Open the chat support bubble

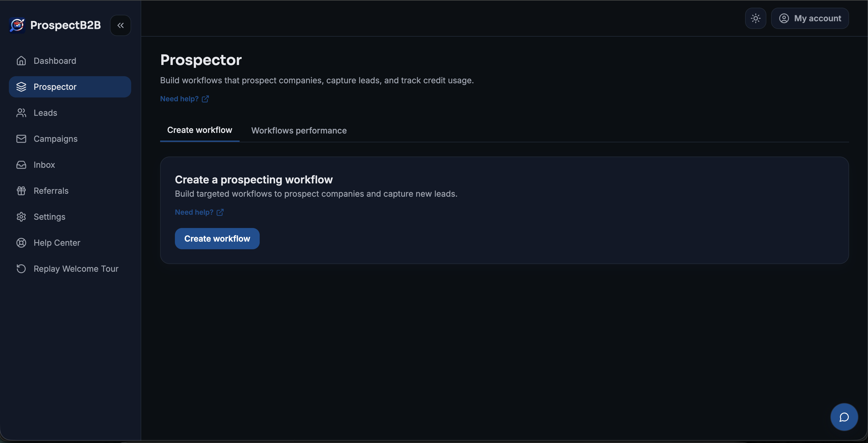(844, 417)
